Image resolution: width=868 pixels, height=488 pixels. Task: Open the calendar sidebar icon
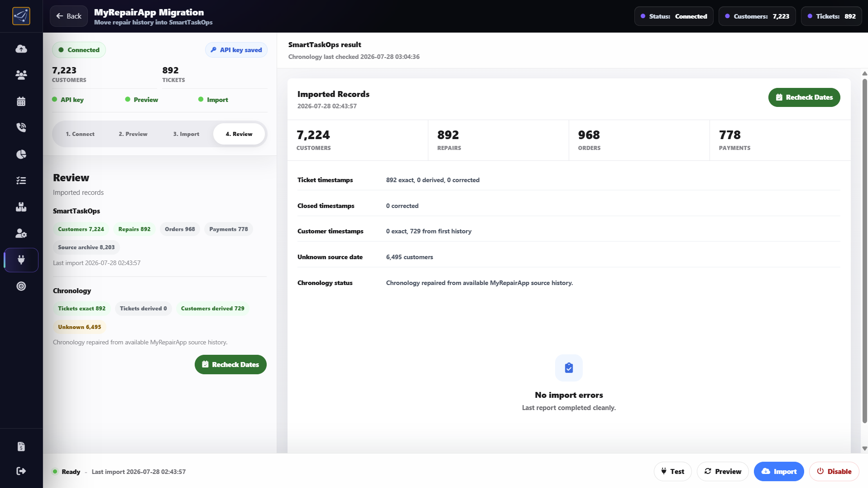[21, 101]
